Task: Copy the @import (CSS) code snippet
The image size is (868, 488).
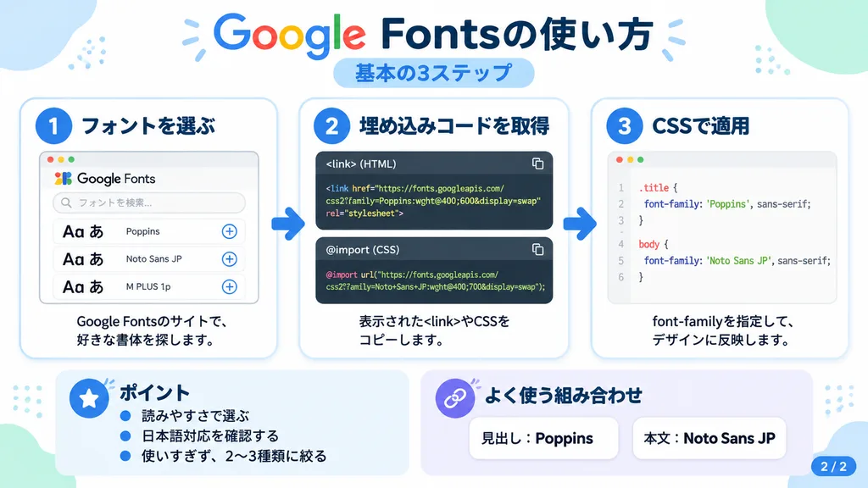Action: 537,250
